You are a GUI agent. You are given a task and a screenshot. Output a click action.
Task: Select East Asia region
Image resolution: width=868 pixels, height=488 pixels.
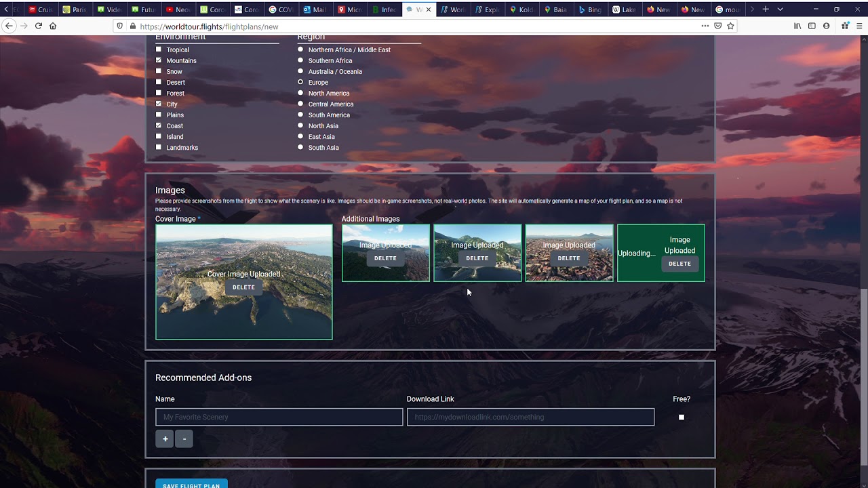click(x=300, y=136)
